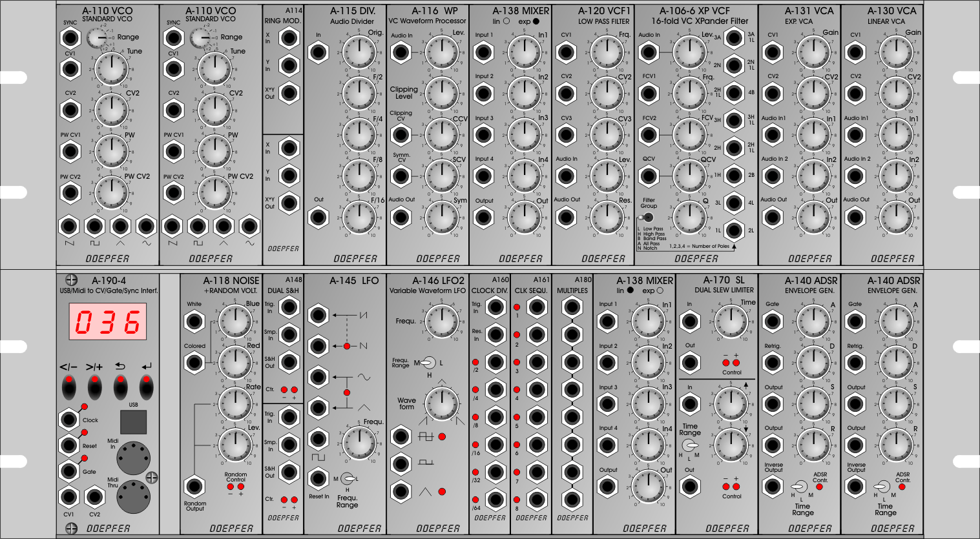980x539 pixels.
Task: Flip the Filter Group switch on A-106-6
Action: 645,218
